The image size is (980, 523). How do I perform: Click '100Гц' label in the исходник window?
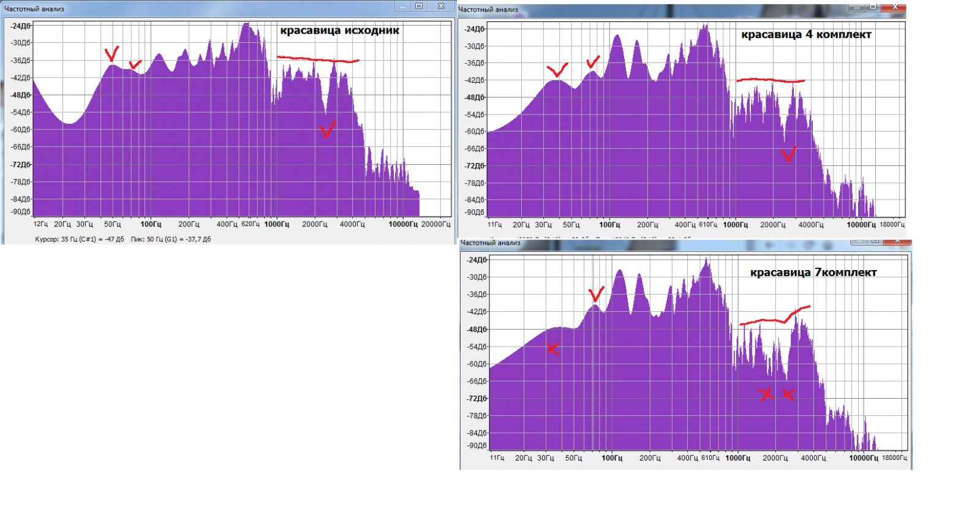151,224
